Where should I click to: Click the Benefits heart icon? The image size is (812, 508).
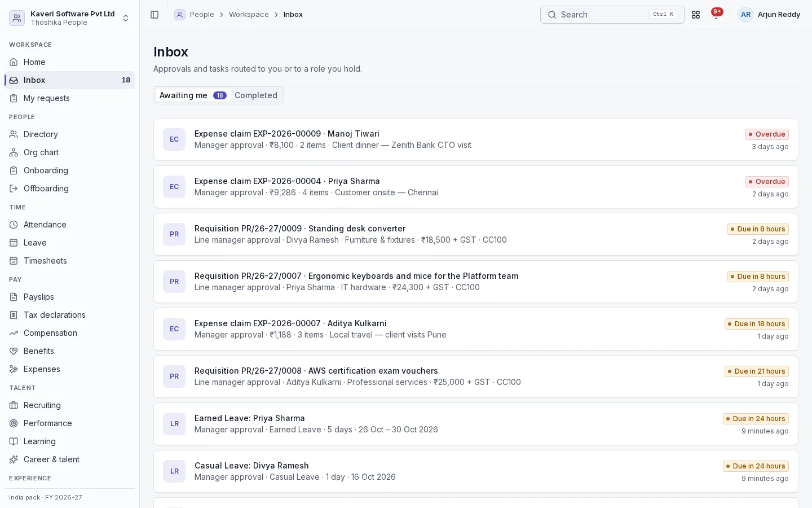point(14,351)
